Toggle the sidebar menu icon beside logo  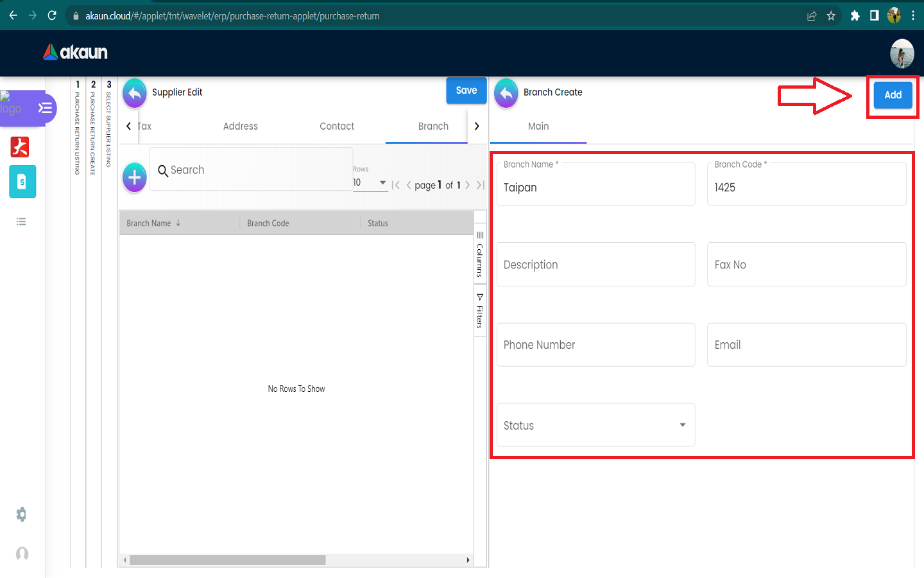click(x=45, y=108)
